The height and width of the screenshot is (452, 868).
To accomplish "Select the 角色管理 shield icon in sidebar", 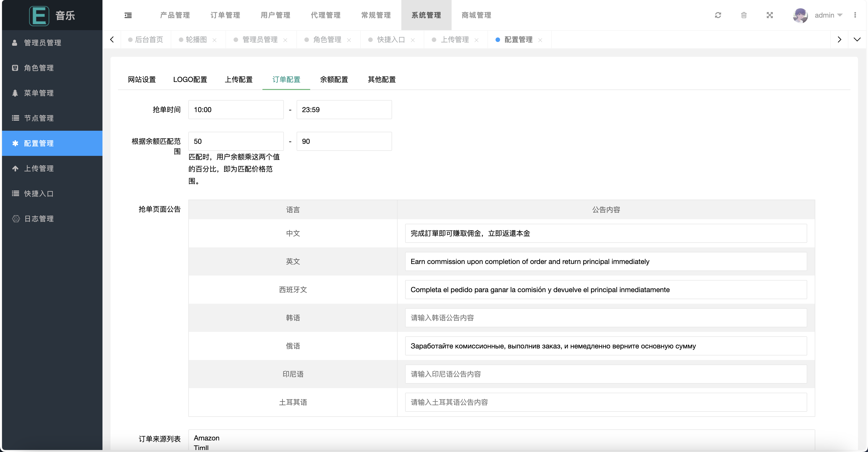I will (x=15, y=68).
